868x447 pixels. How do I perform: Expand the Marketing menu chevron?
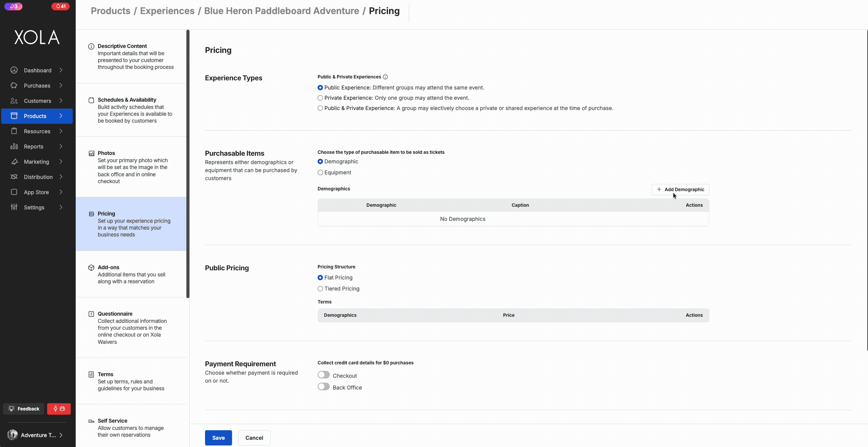pos(61,161)
